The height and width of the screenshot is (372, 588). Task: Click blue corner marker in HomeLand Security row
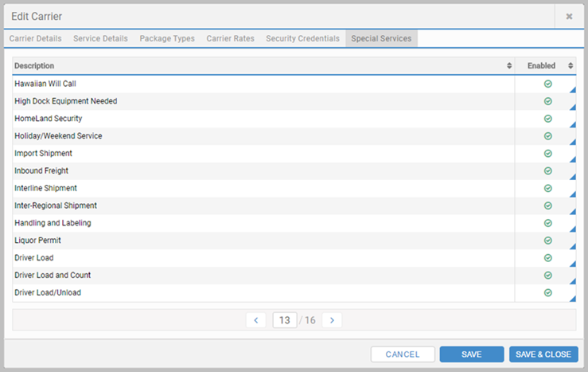pos(573,124)
